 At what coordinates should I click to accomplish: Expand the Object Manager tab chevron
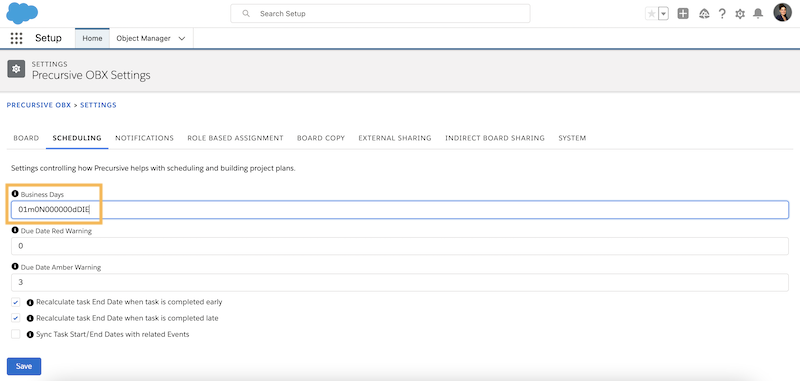(x=182, y=38)
